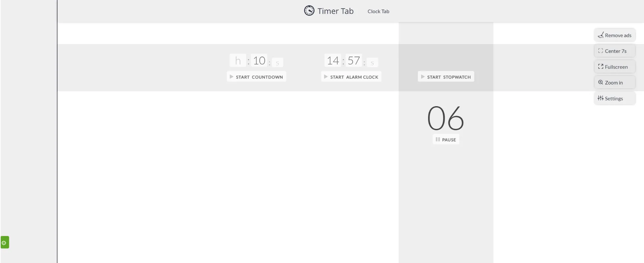Start the alarm clock

tap(351, 77)
